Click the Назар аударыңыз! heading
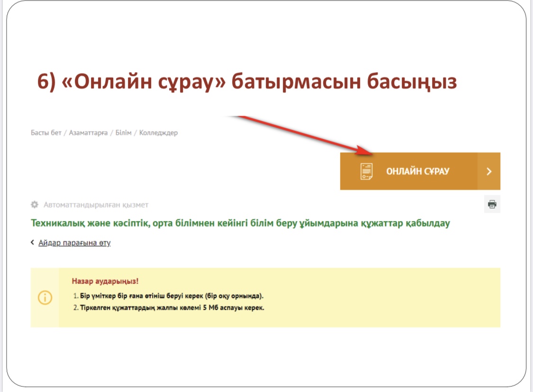This screenshot has height=392, width=533. pyautogui.click(x=105, y=281)
